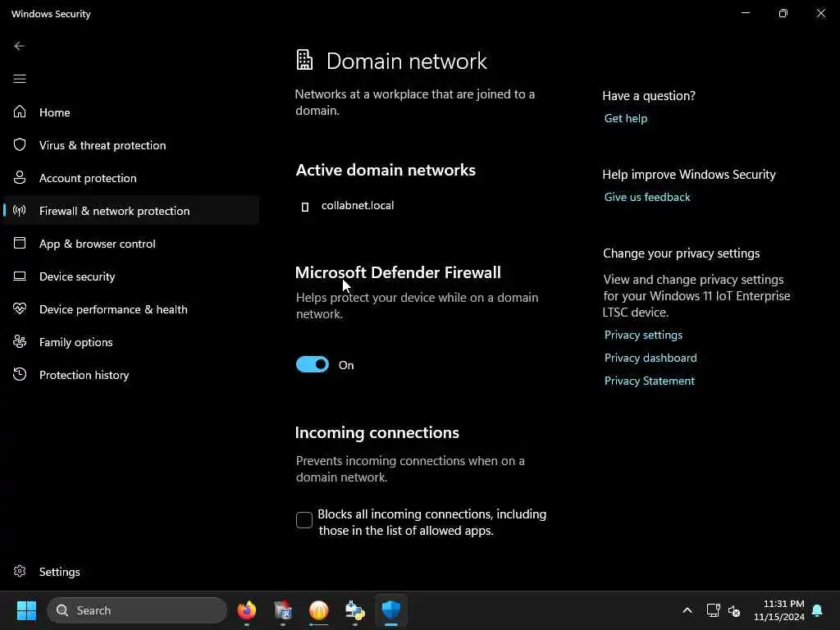This screenshot has width=840, height=630.
Task: Click Change your privacy settings text
Action: coord(681,253)
